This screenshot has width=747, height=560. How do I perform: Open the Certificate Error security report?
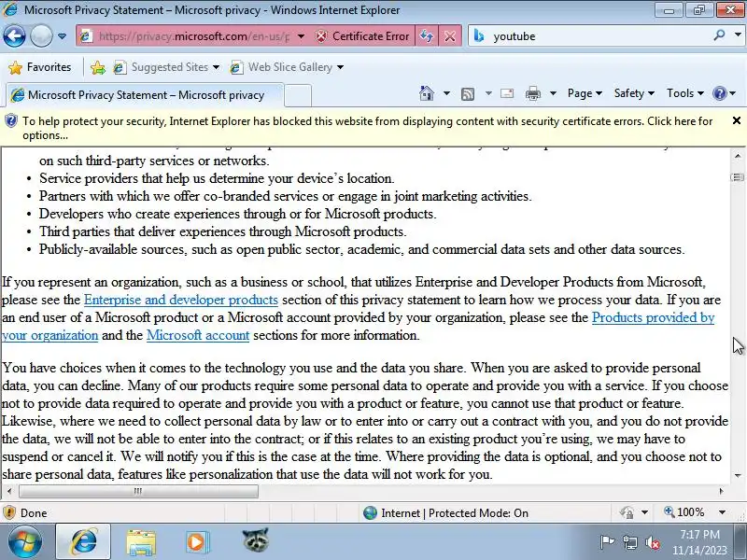tap(362, 36)
